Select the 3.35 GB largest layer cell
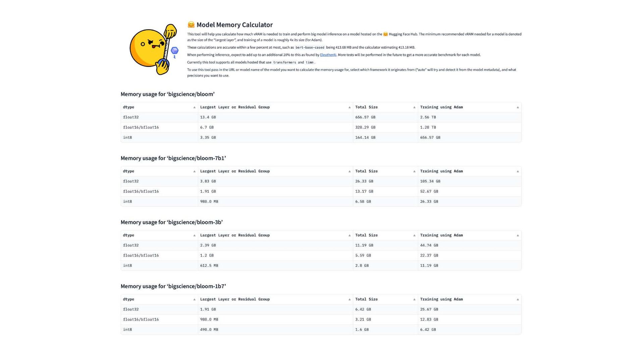This screenshot has height=362, width=644. 275,137
